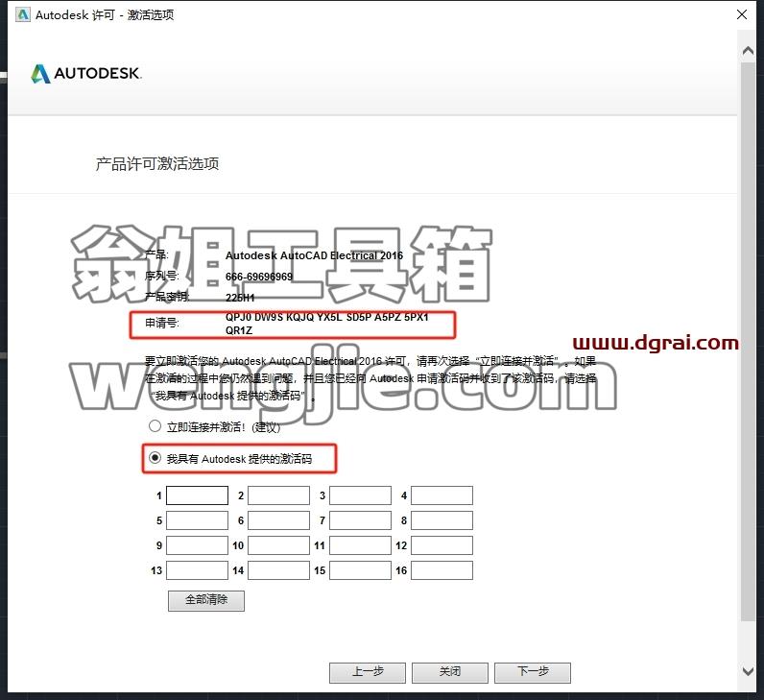Select the I-have-an-activation-code radio option
764x700 pixels.
point(155,458)
